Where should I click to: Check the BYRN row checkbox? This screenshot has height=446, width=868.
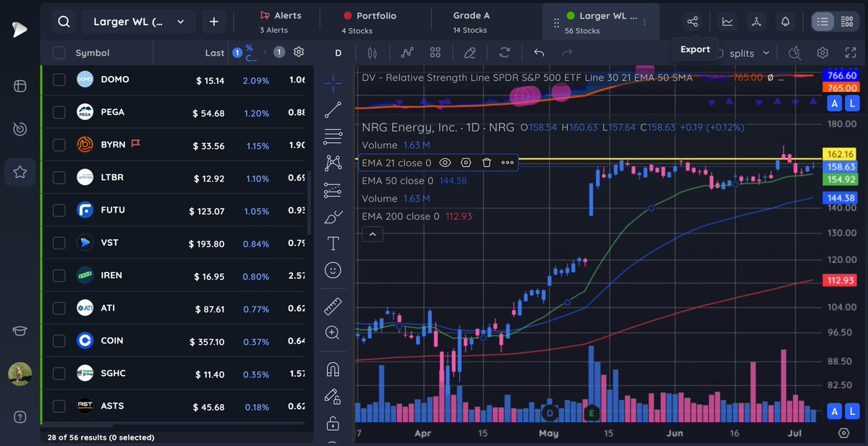[x=59, y=145]
